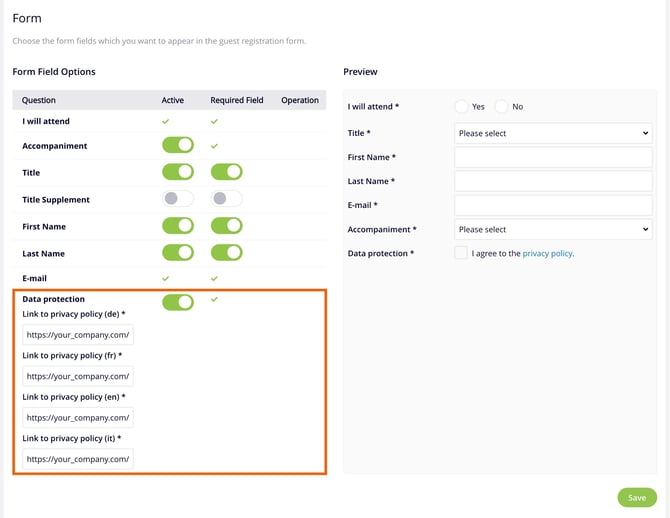Click the E-mail Active checkmark
Screen dimensions: 670x518
165,278
